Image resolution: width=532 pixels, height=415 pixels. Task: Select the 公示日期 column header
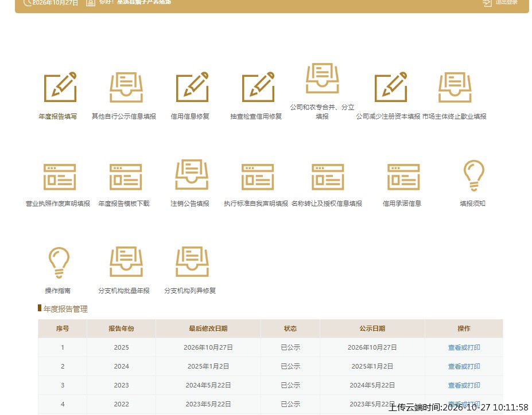(x=372, y=328)
